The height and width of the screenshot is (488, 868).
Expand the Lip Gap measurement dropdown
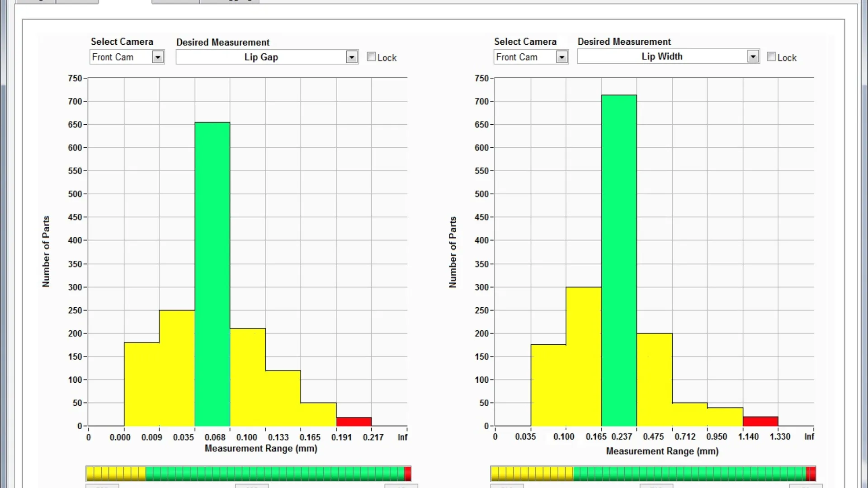351,57
